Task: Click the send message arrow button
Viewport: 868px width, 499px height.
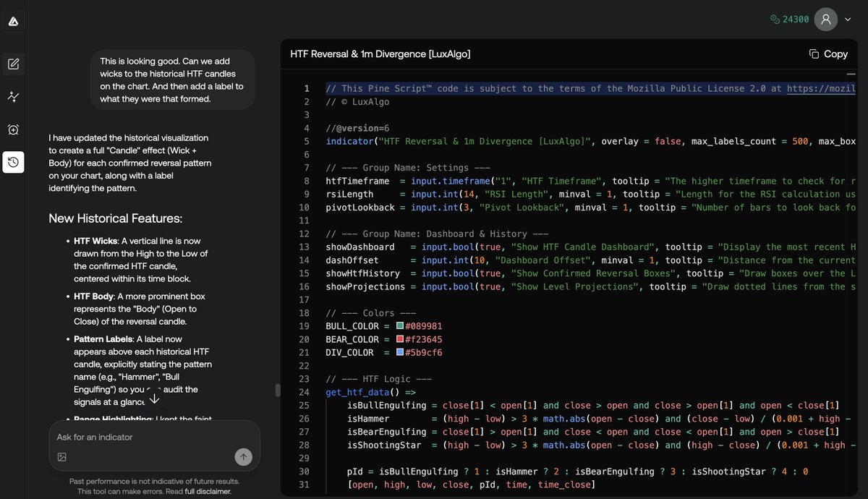Action: (x=244, y=456)
